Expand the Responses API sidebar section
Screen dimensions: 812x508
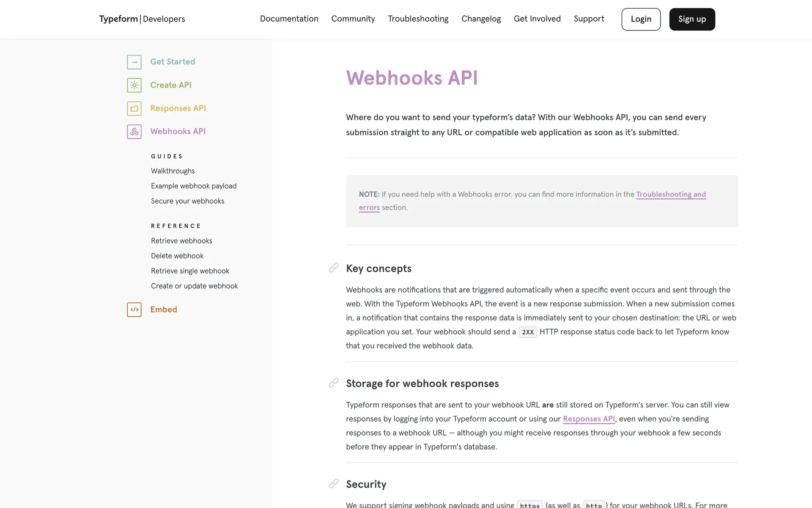[178, 108]
